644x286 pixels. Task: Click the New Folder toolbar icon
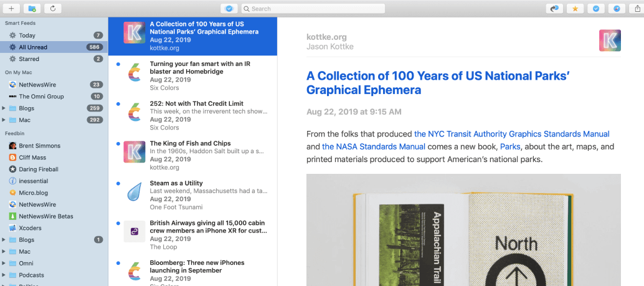pos(32,8)
